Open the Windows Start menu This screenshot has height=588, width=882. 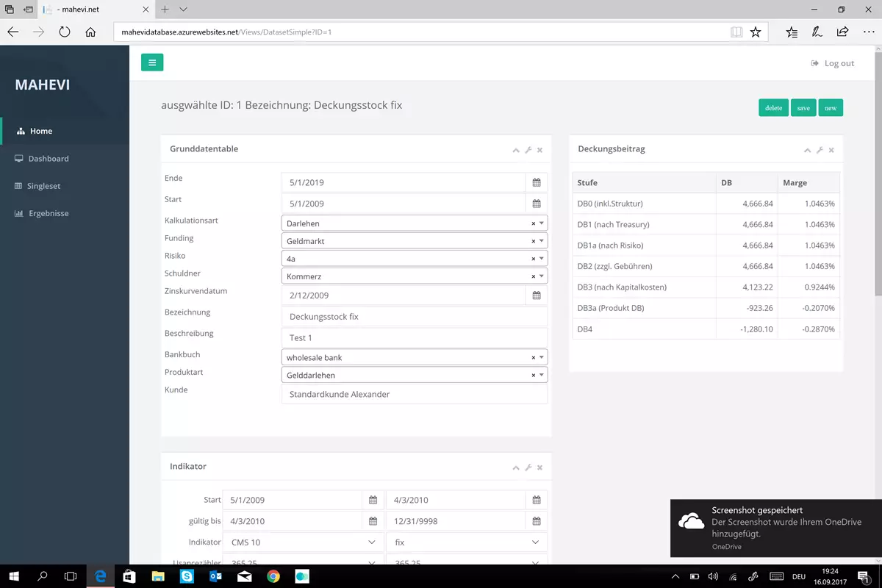[14, 576]
